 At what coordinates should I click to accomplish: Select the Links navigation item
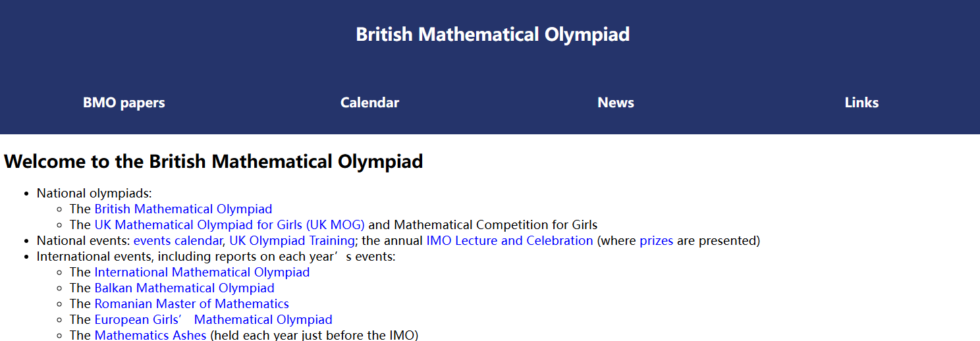(x=861, y=103)
